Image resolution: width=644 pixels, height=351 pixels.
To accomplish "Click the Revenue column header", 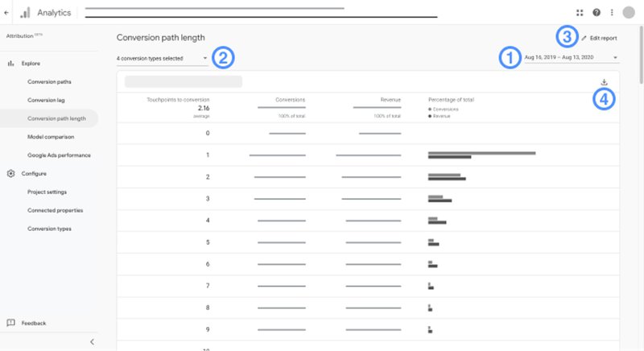I will pos(390,100).
